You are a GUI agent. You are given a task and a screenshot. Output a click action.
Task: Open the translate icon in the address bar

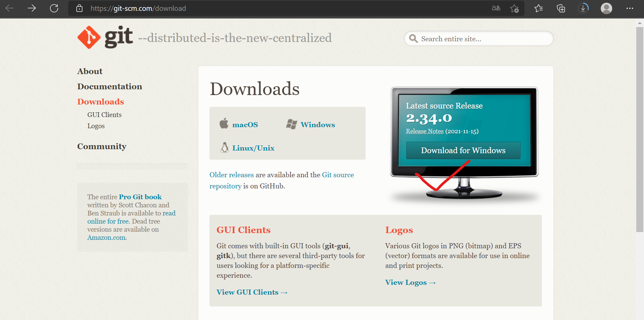[496, 8]
